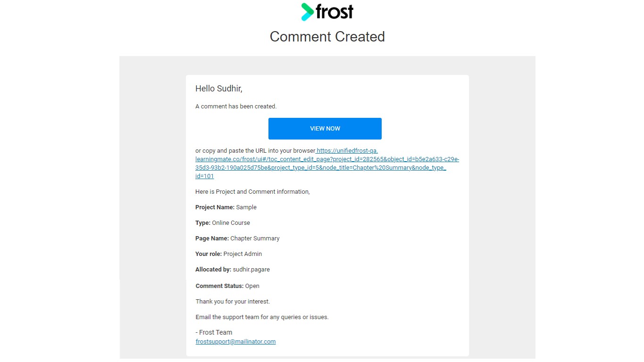This screenshot has width=644, height=362.
Task: Click the 'Email the support team' sentence
Action: (262, 317)
